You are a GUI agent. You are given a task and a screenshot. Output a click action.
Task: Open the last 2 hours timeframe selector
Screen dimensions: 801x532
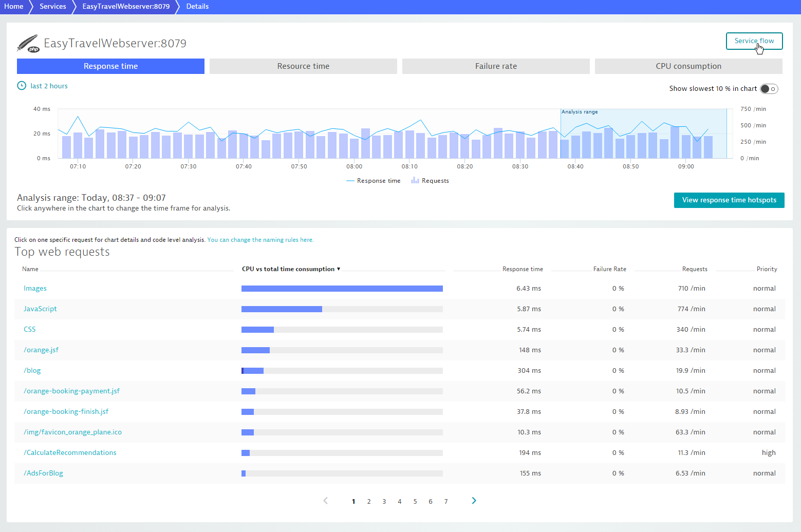click(x=49, y=86)
